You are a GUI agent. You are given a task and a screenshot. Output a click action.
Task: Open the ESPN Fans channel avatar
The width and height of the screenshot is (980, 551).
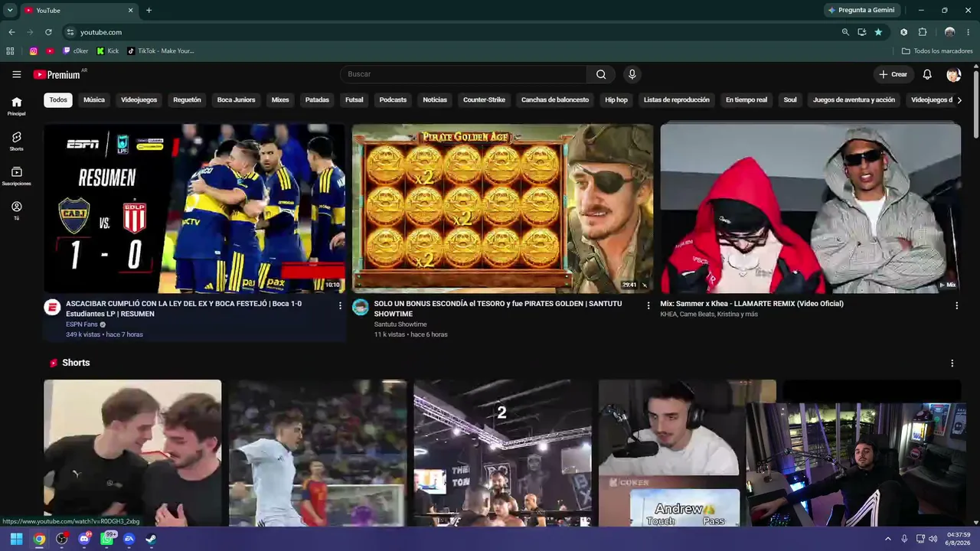[x=52, y=307]
